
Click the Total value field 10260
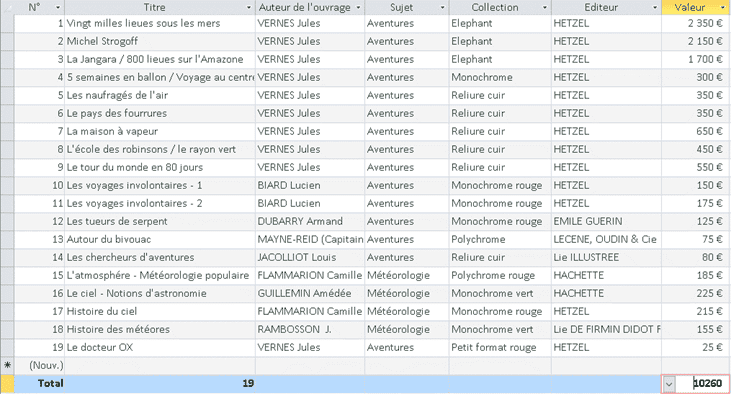click(707, 383)
